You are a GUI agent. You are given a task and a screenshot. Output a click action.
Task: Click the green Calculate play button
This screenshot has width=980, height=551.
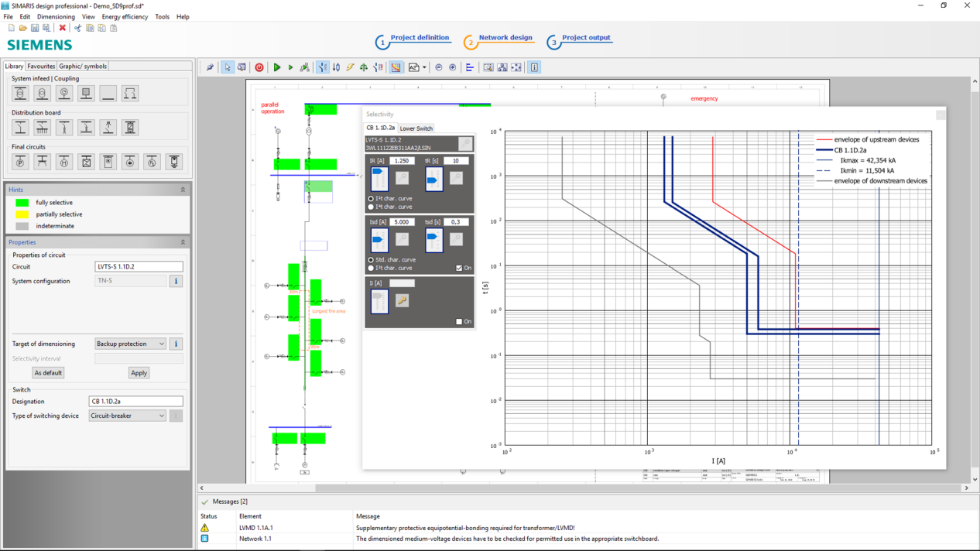276,68
